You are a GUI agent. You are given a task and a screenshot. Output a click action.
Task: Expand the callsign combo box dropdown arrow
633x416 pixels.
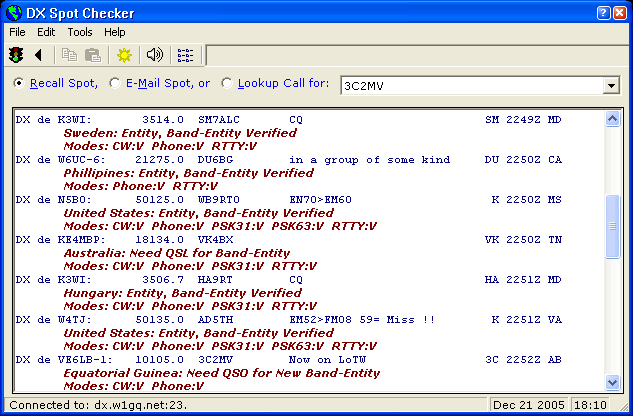[612, 86]
